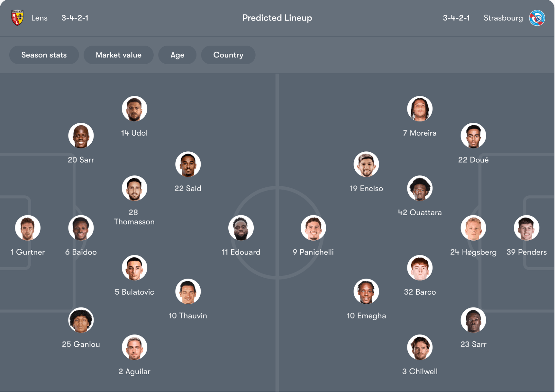Viewport: 555px width, 392px height.
Task: Open the Lens team name link
Action: tap(39, 18)
